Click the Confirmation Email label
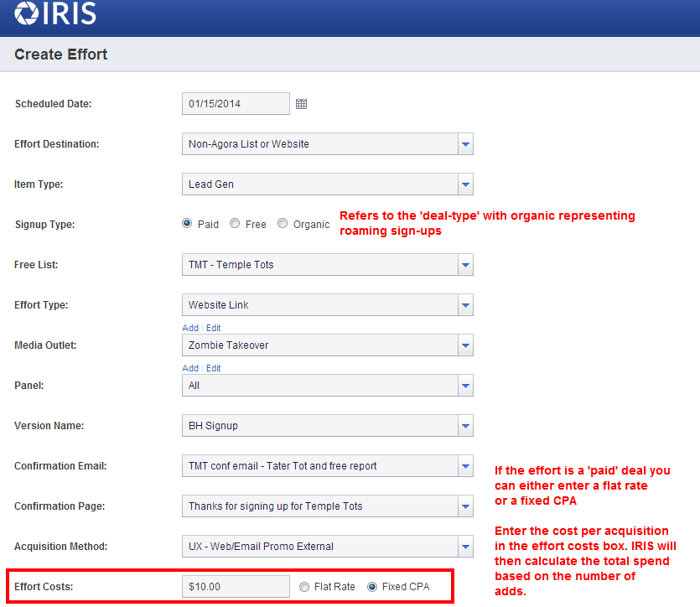 60,466
